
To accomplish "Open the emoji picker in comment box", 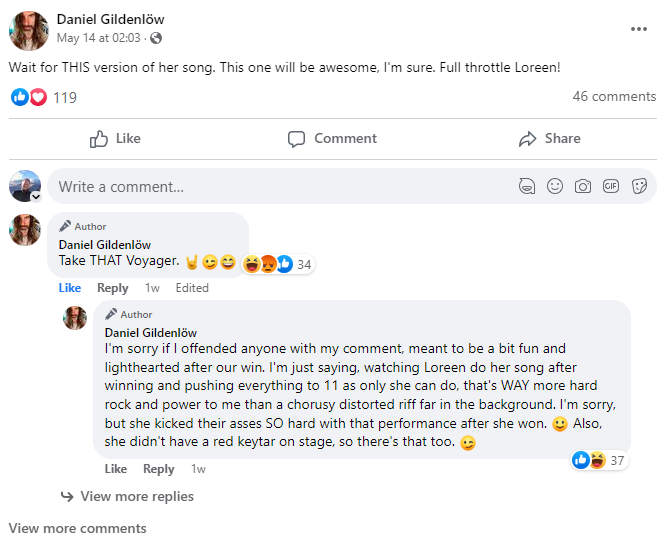I will pyautogui.click(x=555, y=186).
